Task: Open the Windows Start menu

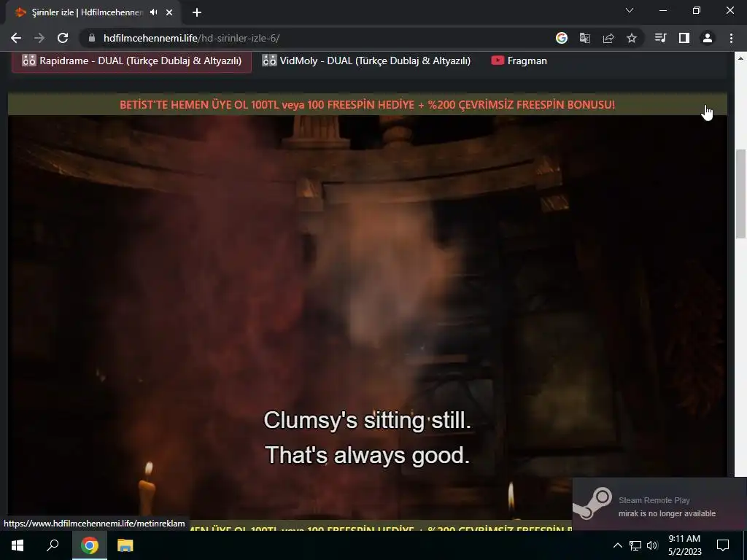Action: pyautogui.click(x=18, y=545)
